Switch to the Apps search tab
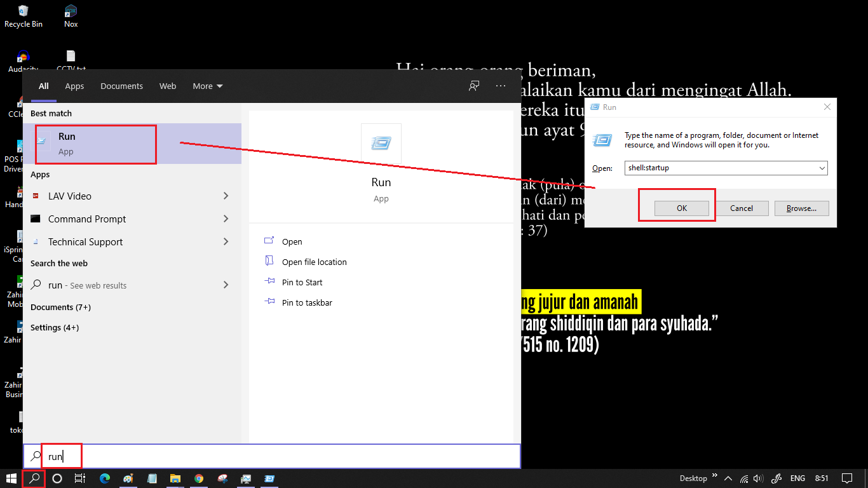The image size is (868, 488). 74,86
